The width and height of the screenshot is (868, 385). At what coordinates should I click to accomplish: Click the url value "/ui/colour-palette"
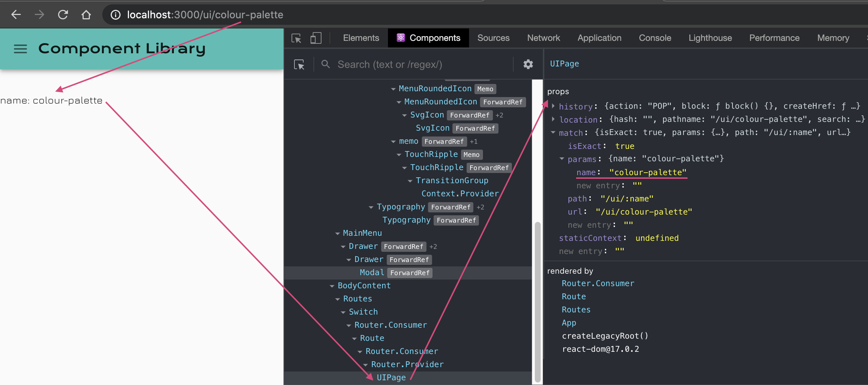pyautogui.click(x=644, y=212)
